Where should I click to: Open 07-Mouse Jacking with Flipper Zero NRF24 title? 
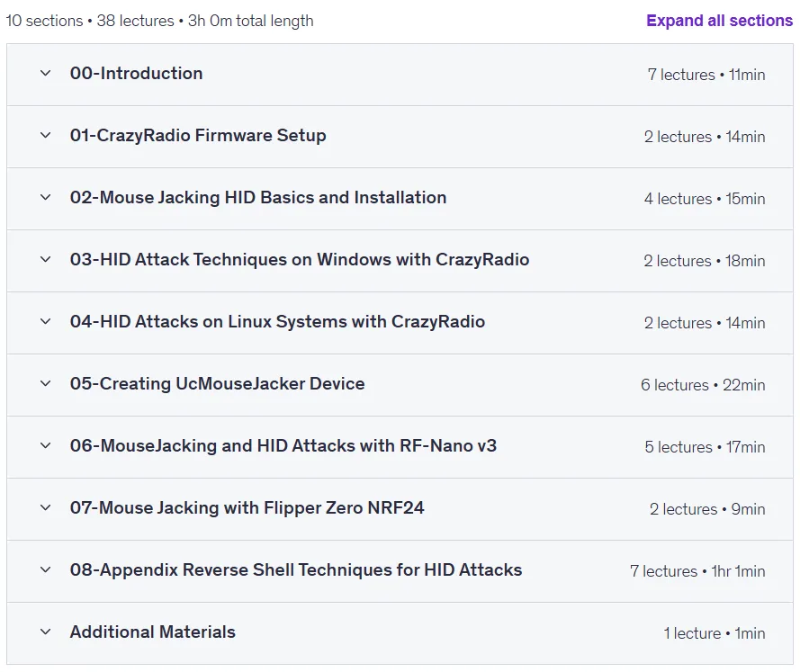point(247,508)
